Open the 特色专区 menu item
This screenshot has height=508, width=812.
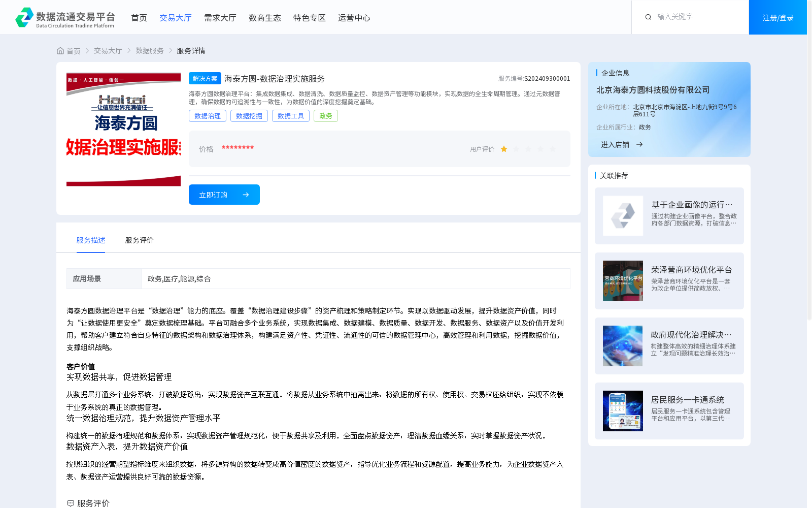pyautogui.click(x=310, y=18)
